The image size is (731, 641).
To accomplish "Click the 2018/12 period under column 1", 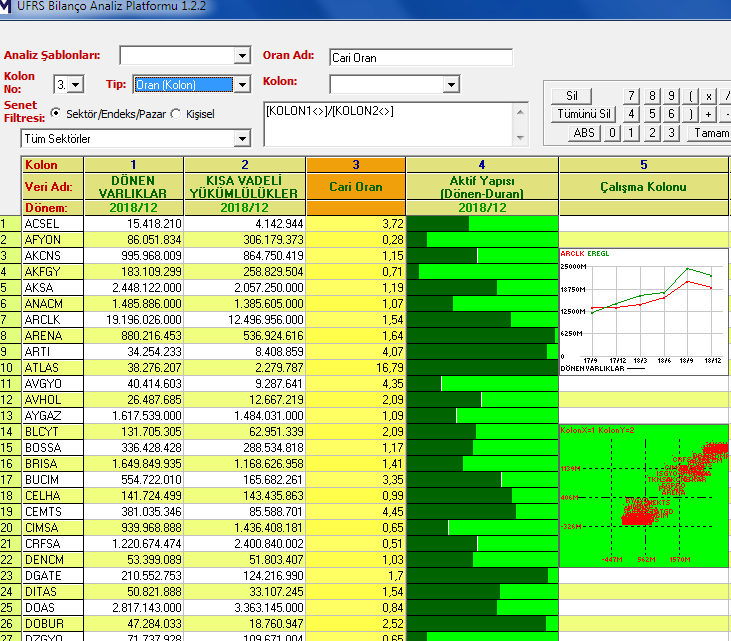I will [133, 208].
